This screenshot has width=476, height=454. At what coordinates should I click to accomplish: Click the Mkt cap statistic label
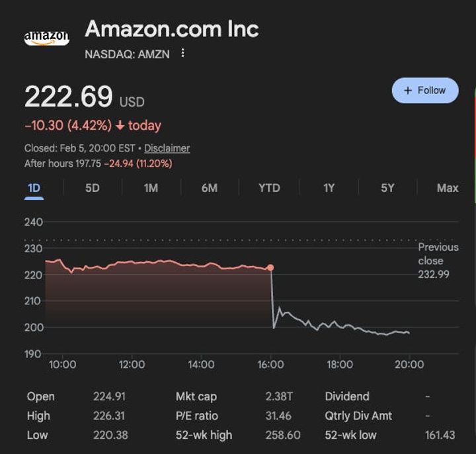point(196,397)
